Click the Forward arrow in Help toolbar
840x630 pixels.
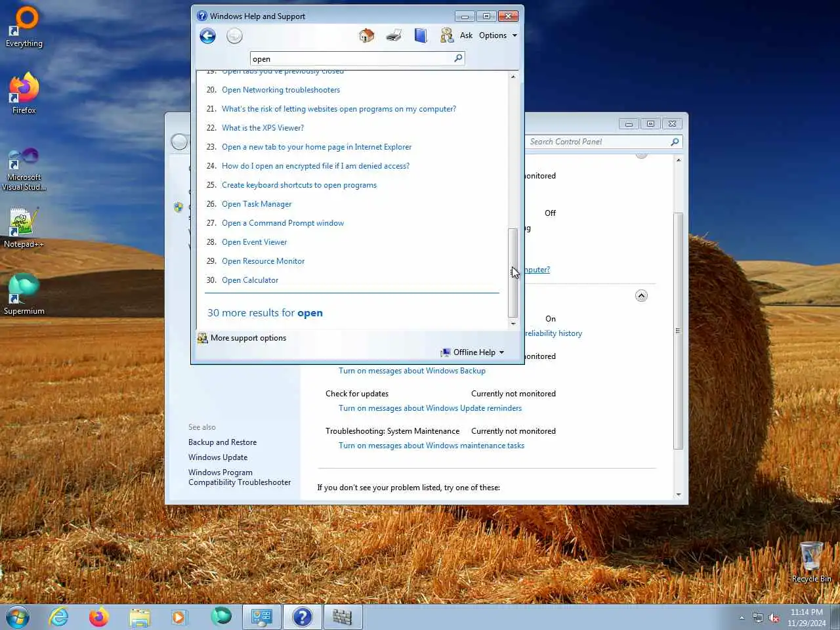point(234,36)
